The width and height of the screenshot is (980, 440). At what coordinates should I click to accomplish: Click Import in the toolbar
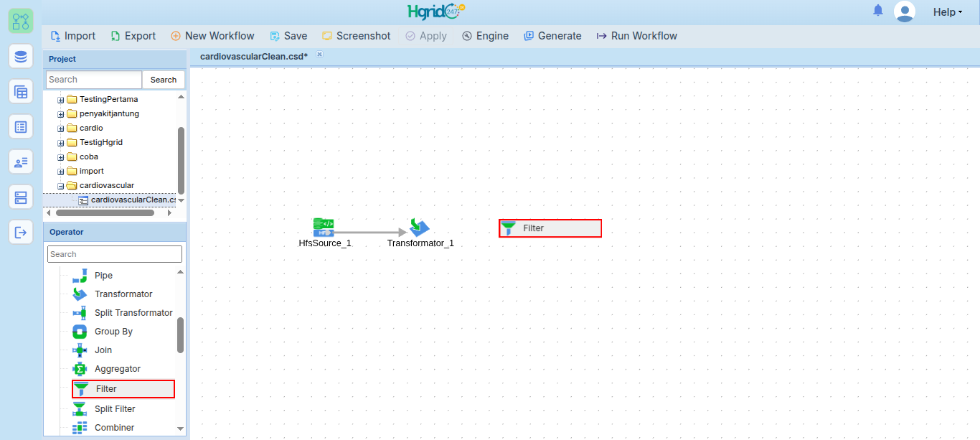[x=73, y=36]
